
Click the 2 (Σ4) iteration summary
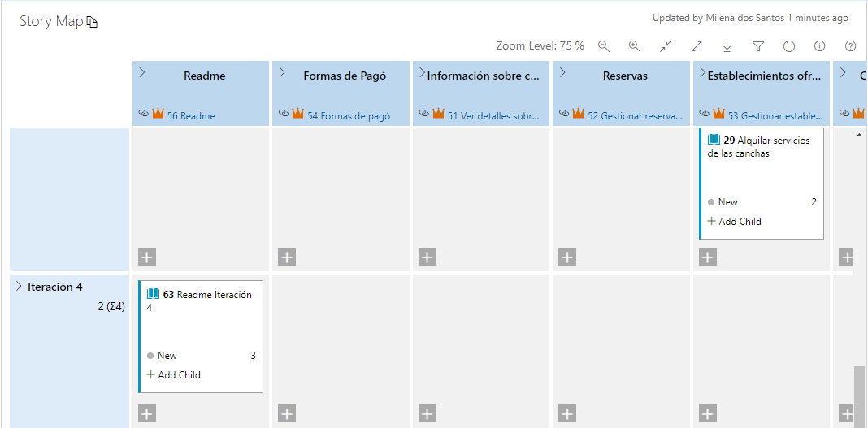click(111, 306)
